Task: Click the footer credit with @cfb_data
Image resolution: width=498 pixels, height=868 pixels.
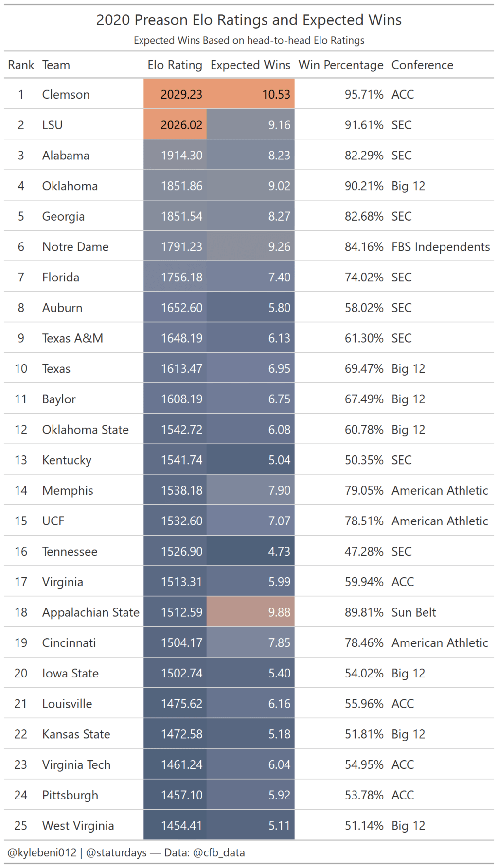Action: coord(126,853)
